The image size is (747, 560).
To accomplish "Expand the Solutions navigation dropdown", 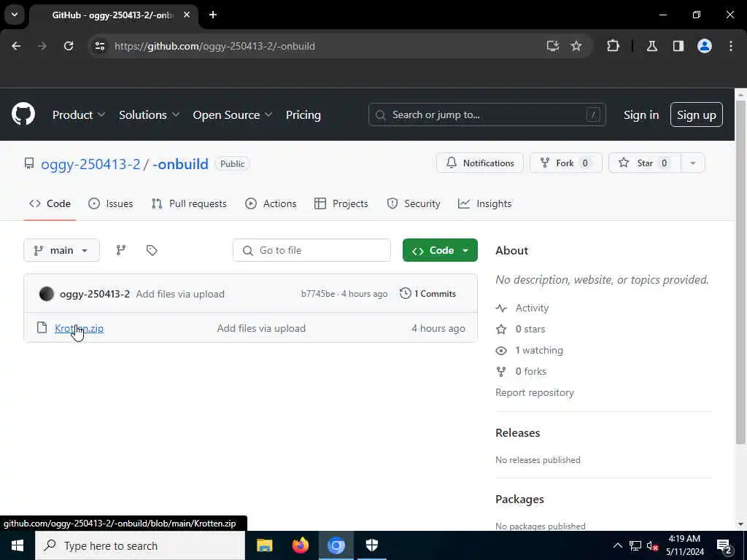I will point(149,114).
